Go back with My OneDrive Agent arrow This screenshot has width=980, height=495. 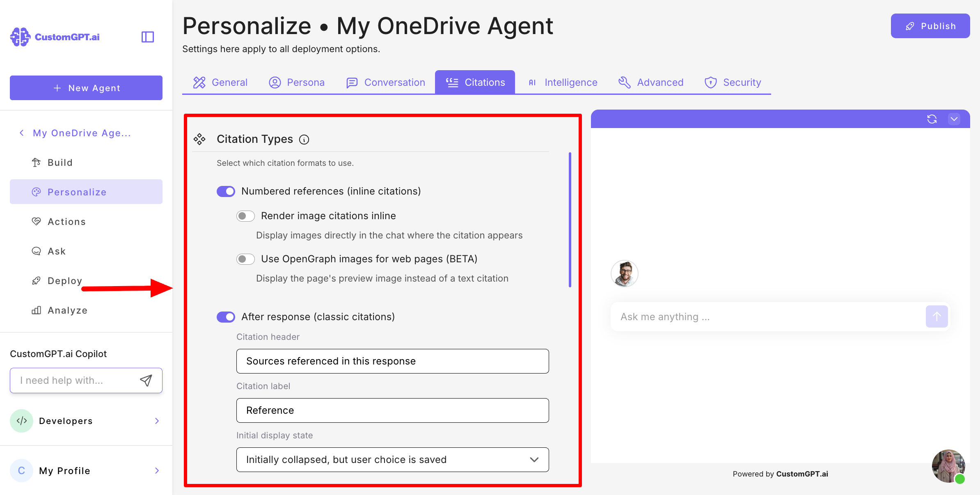pyautogui.click(x=22, y=133)
